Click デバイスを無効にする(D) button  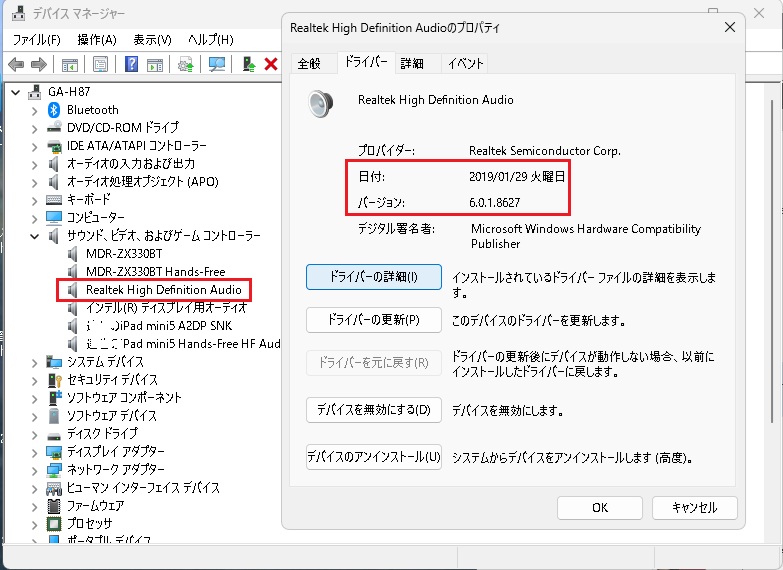coord(374,410)
